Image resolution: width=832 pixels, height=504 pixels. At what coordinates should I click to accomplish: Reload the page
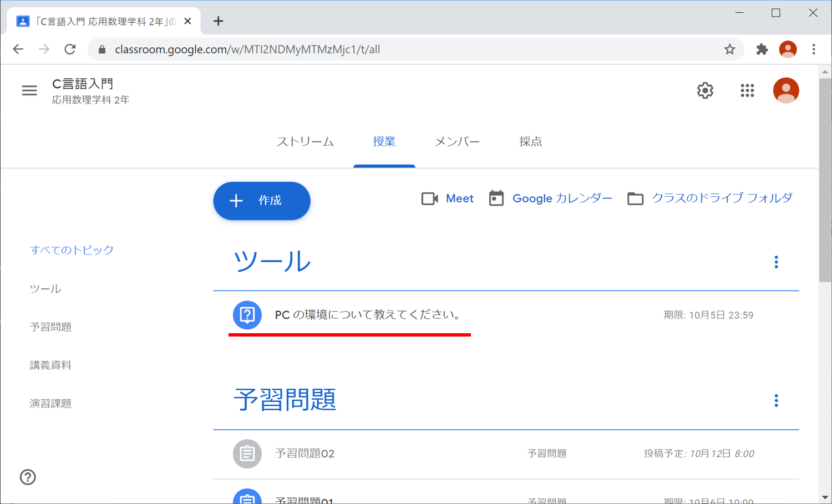coord(70,49)
